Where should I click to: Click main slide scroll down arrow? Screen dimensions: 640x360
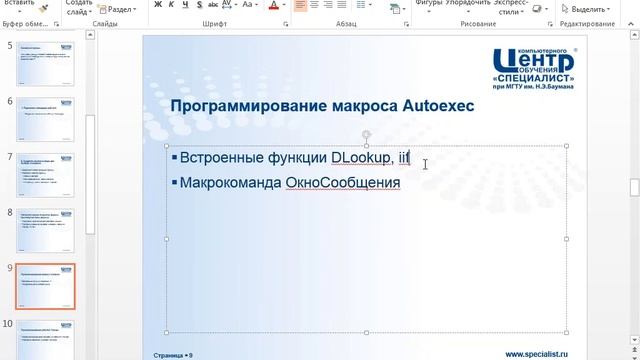tap(634, 340)
